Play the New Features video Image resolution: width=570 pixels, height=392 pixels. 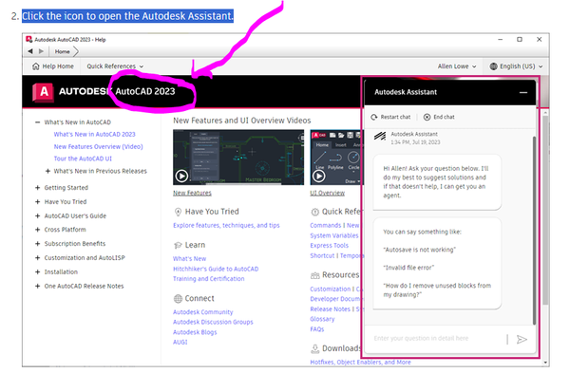[x=181, y=177]
